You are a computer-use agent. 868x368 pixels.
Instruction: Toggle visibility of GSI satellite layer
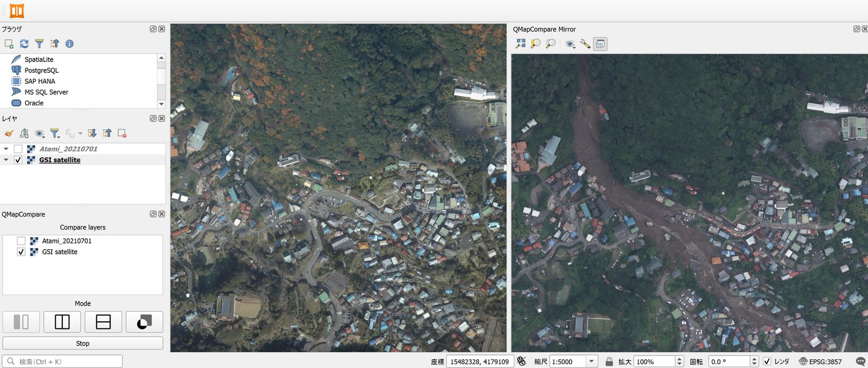point(18,160)
